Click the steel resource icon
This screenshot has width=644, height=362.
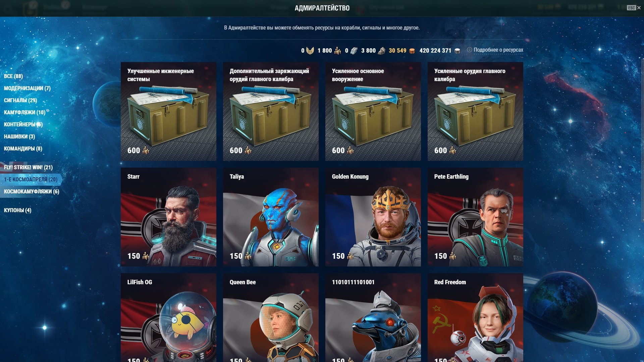pyautogui.click(x=354, y=51)
